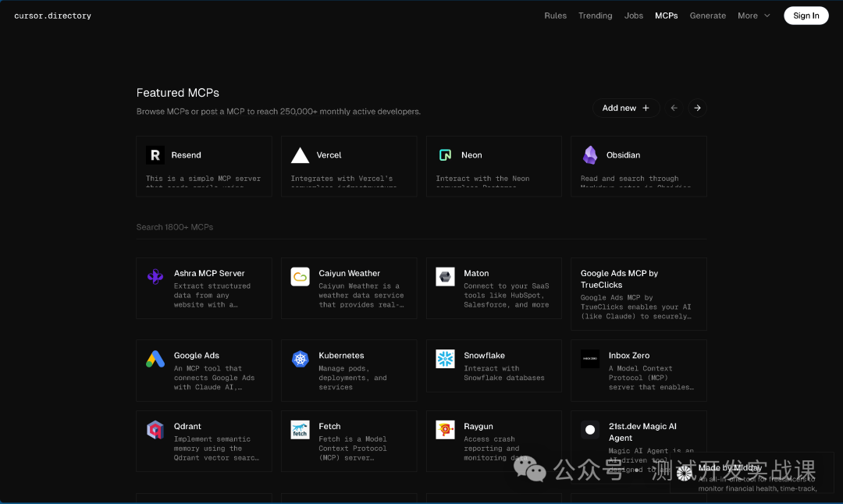Click description 'Extract structured data from any website'
The height and width of the screenshot is (504, 843).
pyautogui.click(x=212, y=296)
